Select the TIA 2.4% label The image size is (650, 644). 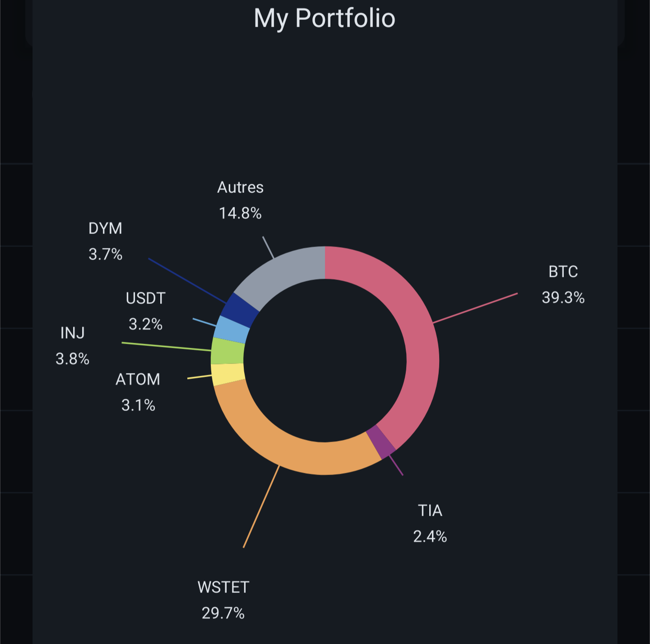(x=430, y=523)
